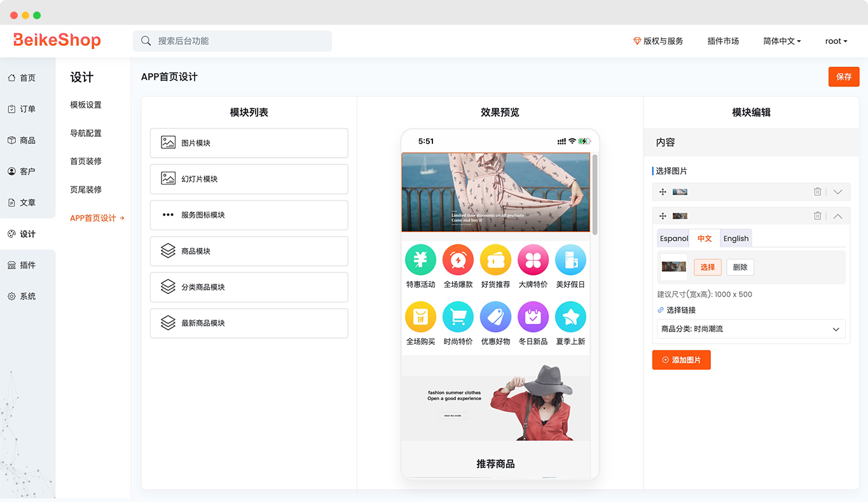Click the 推荐商品 heading in preview
This screenshot has height=502, width=868.
click(x=495, y=464)
